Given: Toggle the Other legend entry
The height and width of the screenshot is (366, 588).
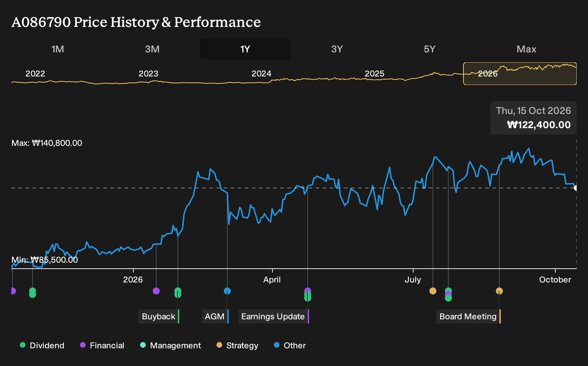Looking at the screenshot, I should tap(290, 345).
